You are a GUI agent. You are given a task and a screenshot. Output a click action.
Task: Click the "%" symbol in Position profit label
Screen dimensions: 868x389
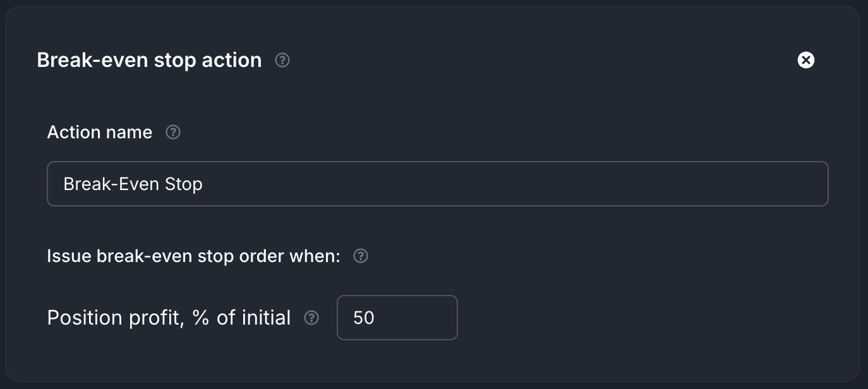201,318
